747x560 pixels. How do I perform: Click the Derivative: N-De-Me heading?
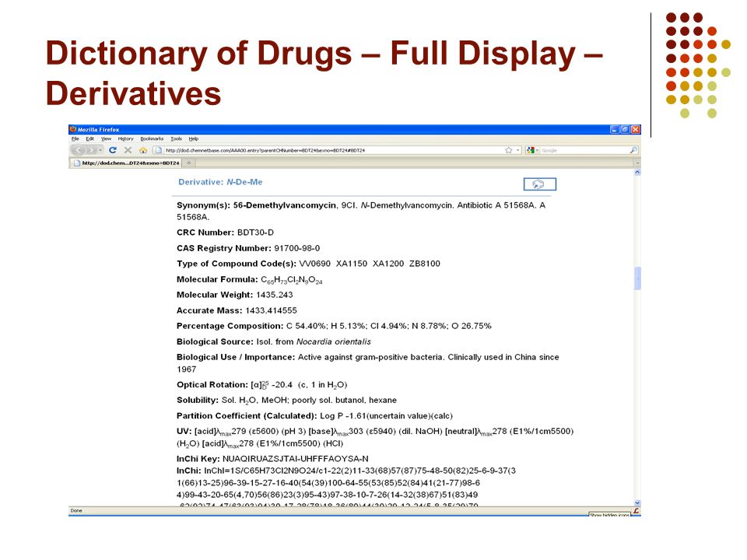click(x=220, y=182)
